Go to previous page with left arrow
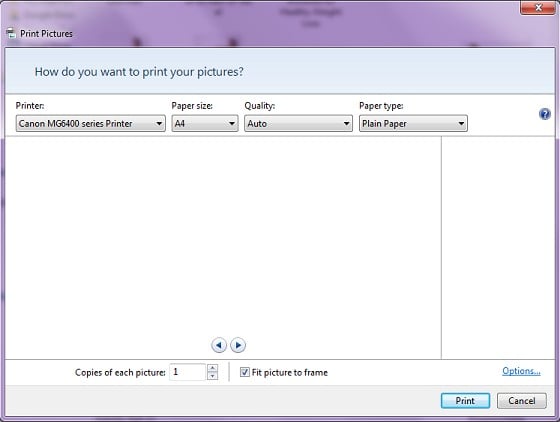560x422 pixels. pyautogui.click(x=219, y=345)
